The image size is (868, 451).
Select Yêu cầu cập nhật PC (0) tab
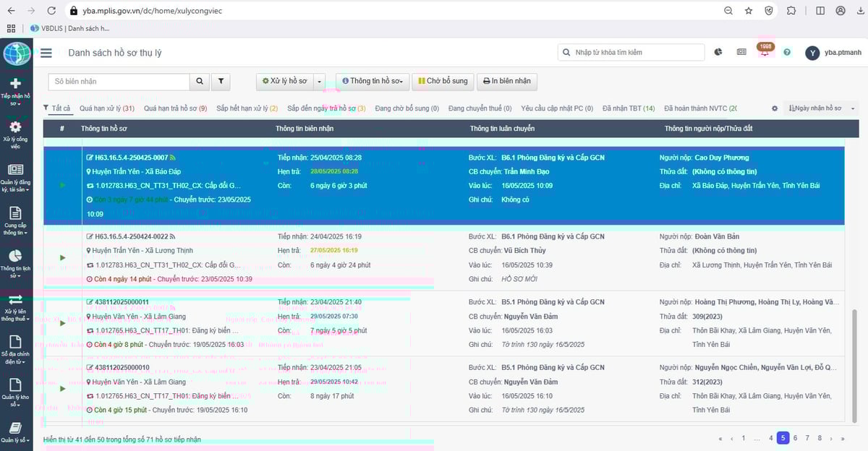click(x=557, y=108)
